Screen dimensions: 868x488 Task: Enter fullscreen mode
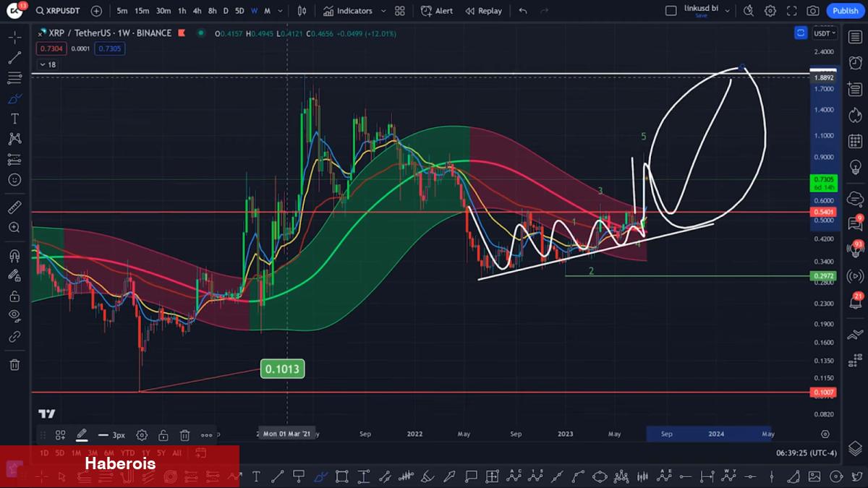coord(792,11)
